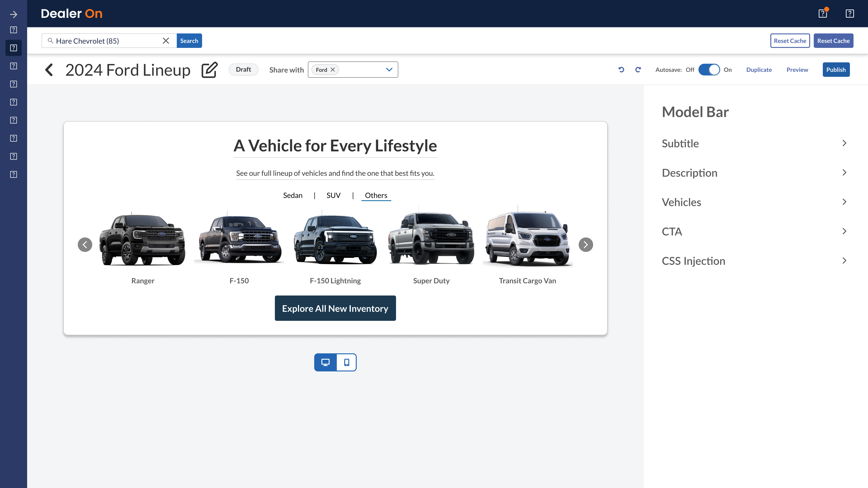Click the Draft status badge
This screenshot has width=868, height=488.
[244, 69]
